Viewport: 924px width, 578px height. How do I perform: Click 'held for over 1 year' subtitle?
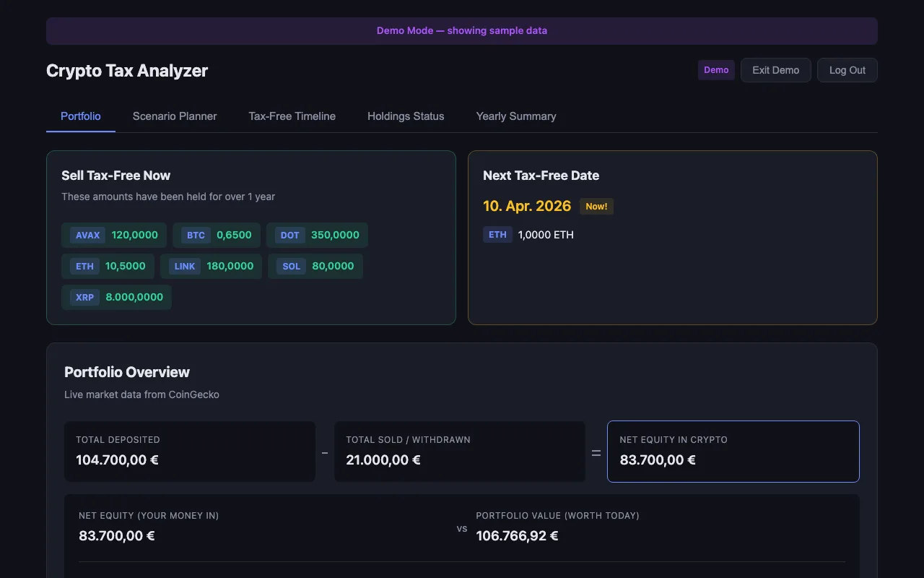168,197
